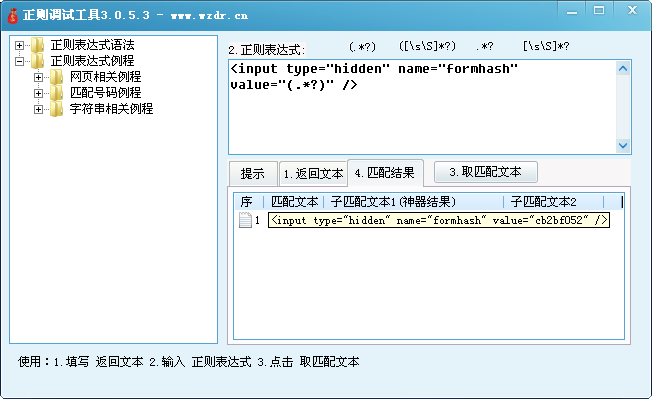Click the 网页相关例程 folder icon
Screen dimensions: 652x399
coord(57,77)
